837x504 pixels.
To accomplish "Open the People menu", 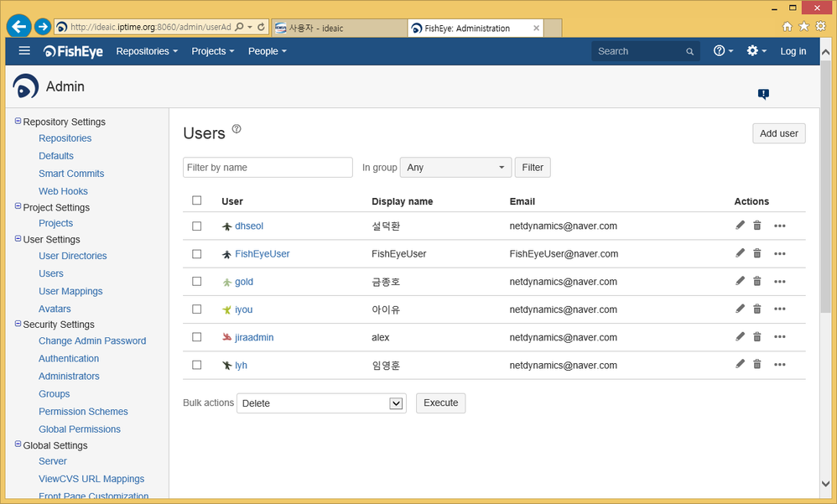I will [267, 51].
